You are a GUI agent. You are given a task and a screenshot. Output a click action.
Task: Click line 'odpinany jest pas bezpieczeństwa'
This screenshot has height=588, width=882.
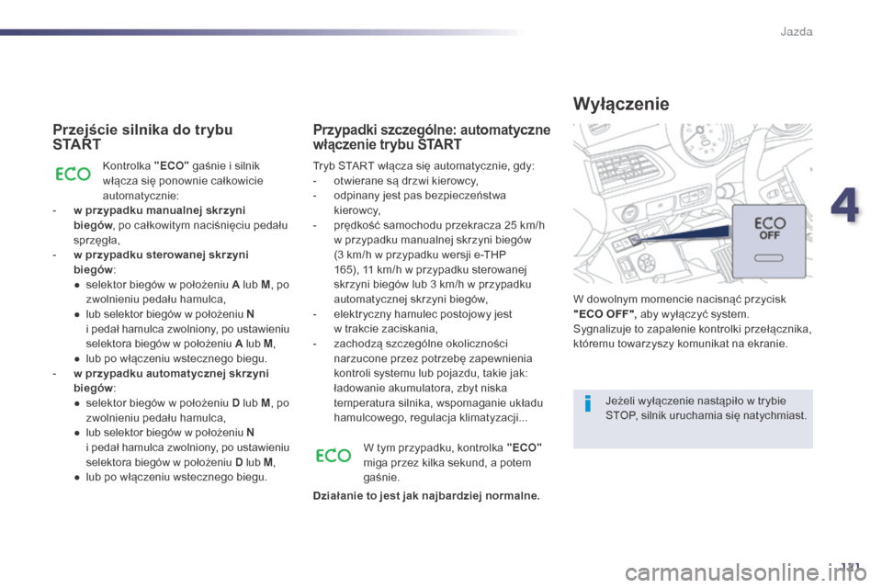(x=420, y=196)
